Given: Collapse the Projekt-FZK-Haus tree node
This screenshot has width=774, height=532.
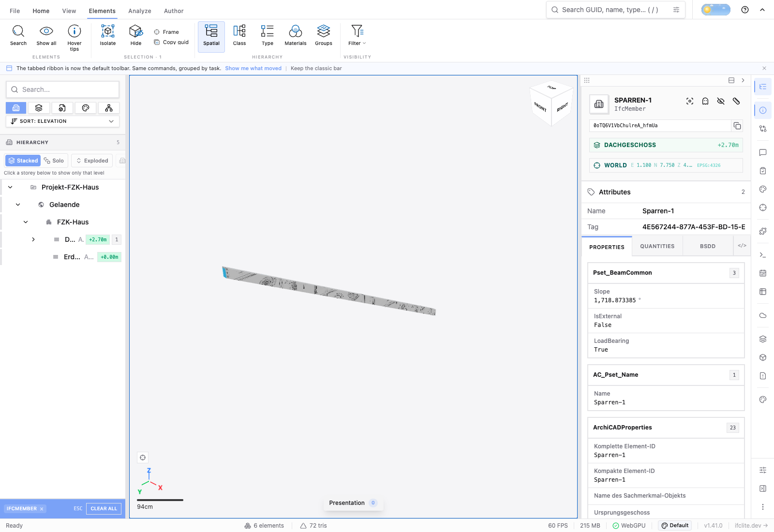Looking at the screenshot, I should 10,187.
